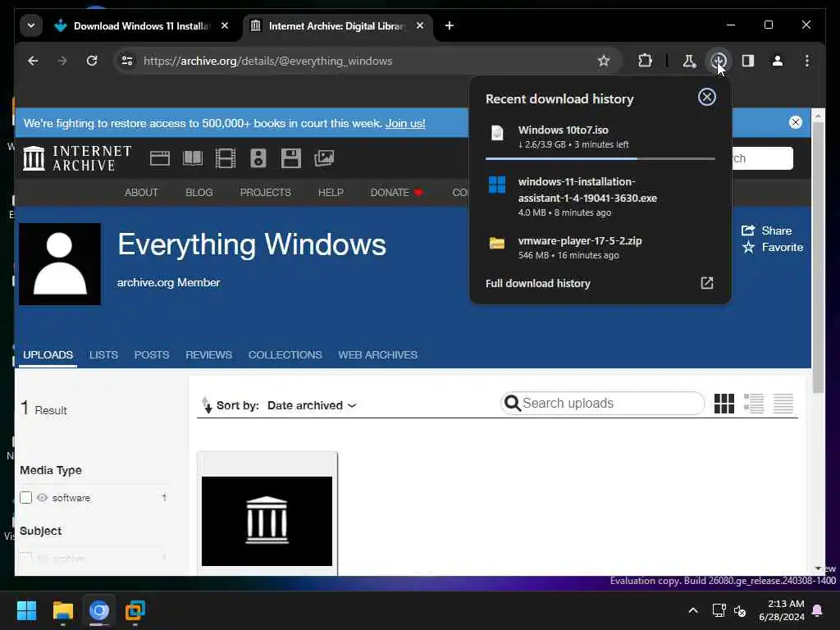The image size is (840, 630).
Task: Click the Windows 10to7.iso download progress bar
Action: coord(600,158)
